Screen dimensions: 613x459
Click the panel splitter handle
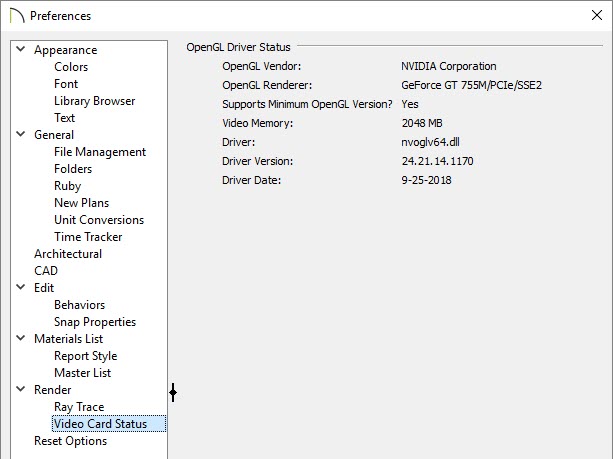[x=173, y=392]
